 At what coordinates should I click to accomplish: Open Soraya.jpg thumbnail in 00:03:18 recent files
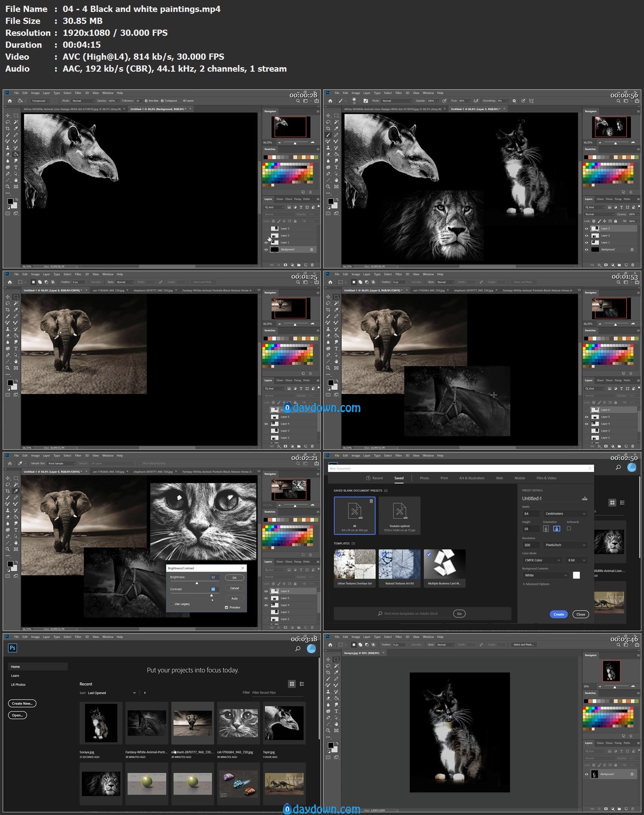click(x=101, y=723)
